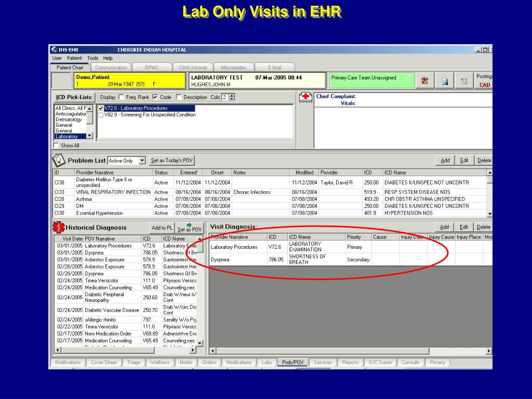Click Add in the Visit Diagnosis panel
The height and width of the screenshot is (399, 532).
(444, 228)
